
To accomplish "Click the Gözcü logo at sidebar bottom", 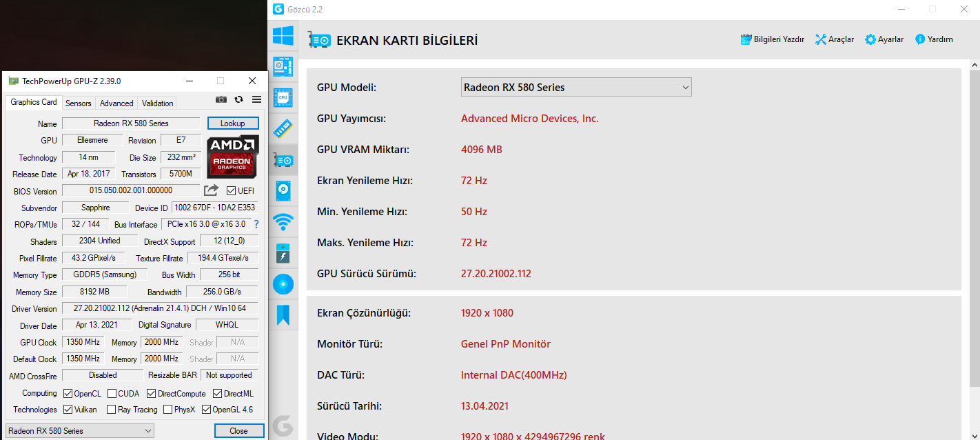I will [x=283, y=426].
